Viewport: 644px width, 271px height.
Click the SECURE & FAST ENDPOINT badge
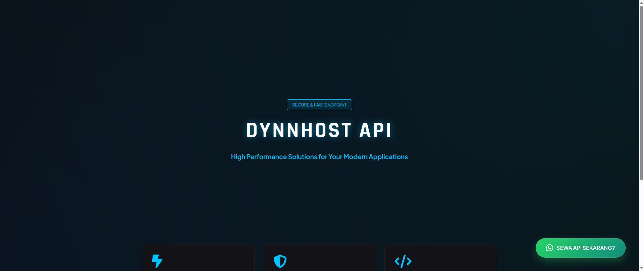click(x=319, y=105)
